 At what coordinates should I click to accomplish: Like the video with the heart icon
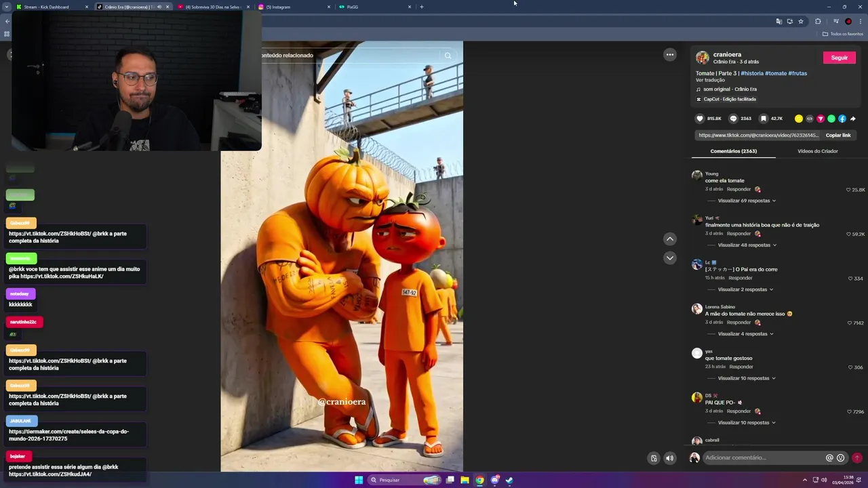[700, 119]
